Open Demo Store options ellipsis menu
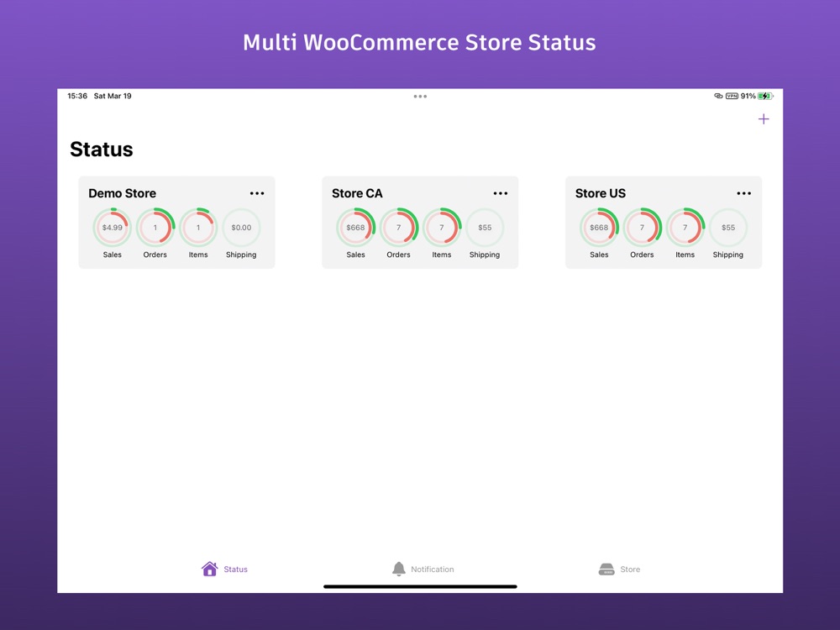The width and height of the screenshot is (840, 630). coord(257,193)
